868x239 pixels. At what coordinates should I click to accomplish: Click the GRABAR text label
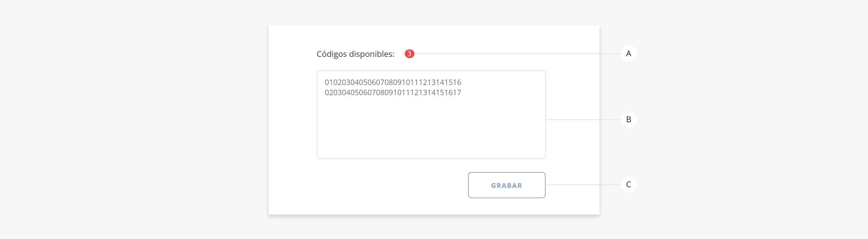(x=507, y=186)
